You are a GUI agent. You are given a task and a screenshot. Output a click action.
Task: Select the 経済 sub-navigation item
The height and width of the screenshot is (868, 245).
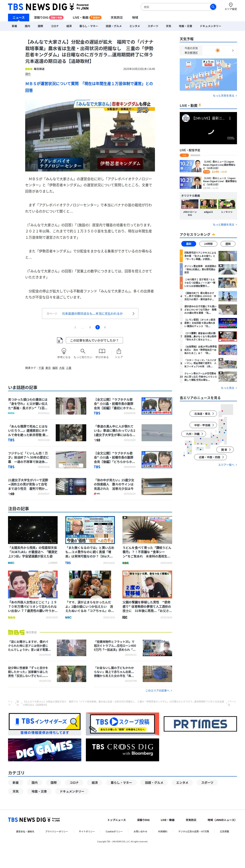click(69, 26)
